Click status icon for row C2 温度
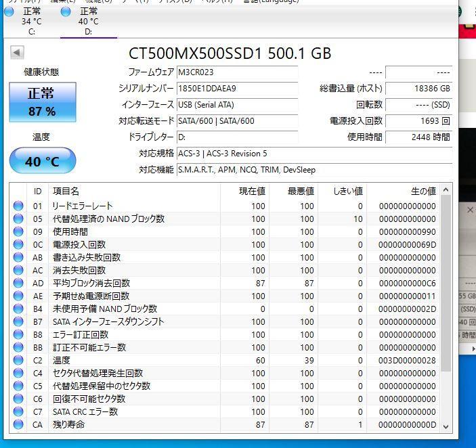This screenshot has width=476, height=448. pos(18,360)
